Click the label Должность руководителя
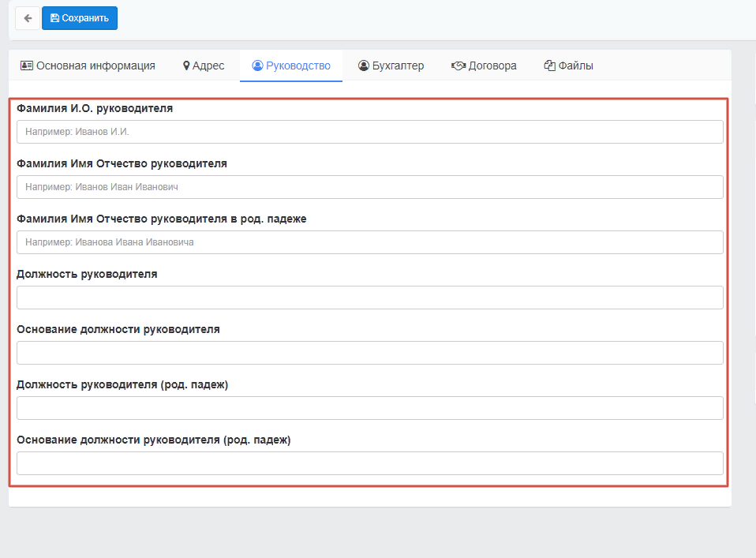 [88, 275]
